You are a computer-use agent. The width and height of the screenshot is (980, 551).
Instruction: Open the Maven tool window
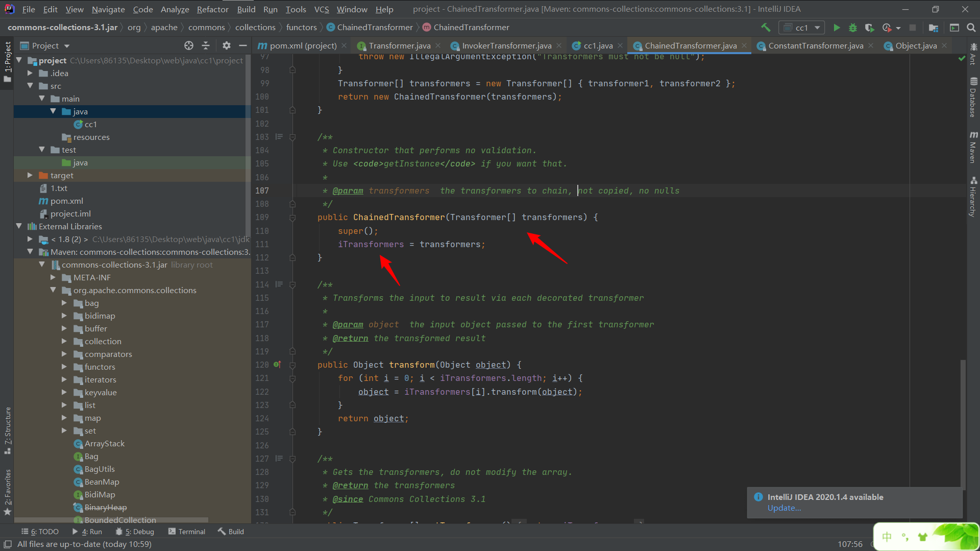point(973,147)
